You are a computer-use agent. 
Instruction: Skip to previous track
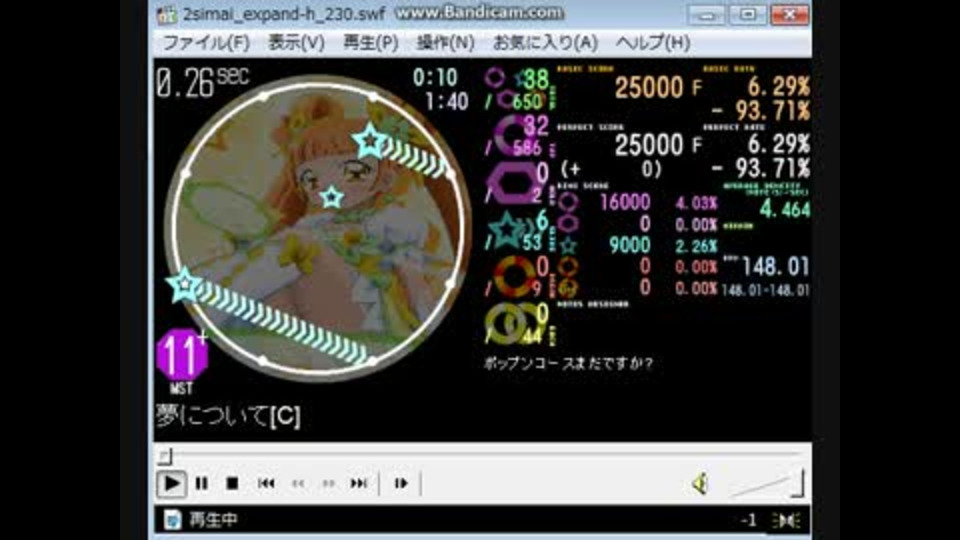266,484
